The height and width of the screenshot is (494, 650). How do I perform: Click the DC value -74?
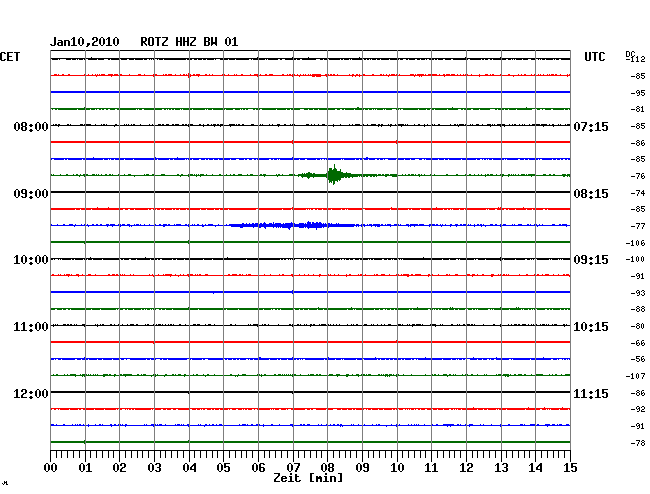click(638, 193)
